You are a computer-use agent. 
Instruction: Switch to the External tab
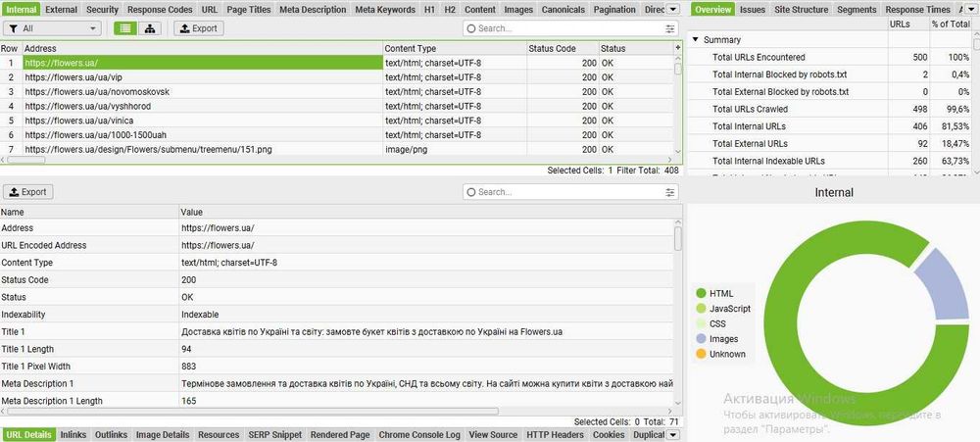point(61,10)
